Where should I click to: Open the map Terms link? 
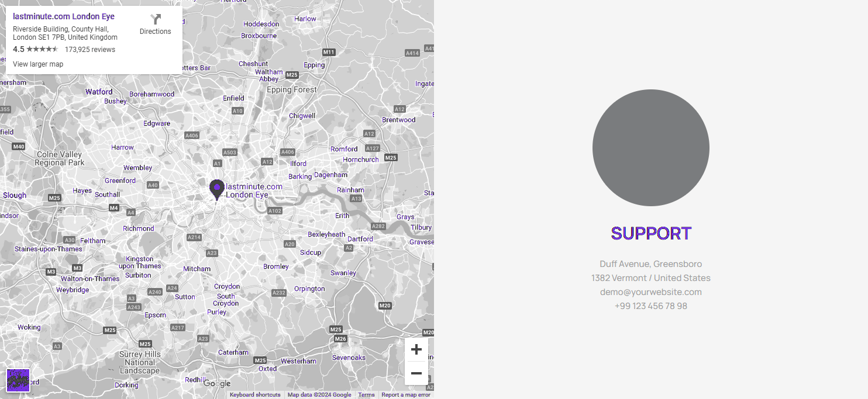point(366,395)
